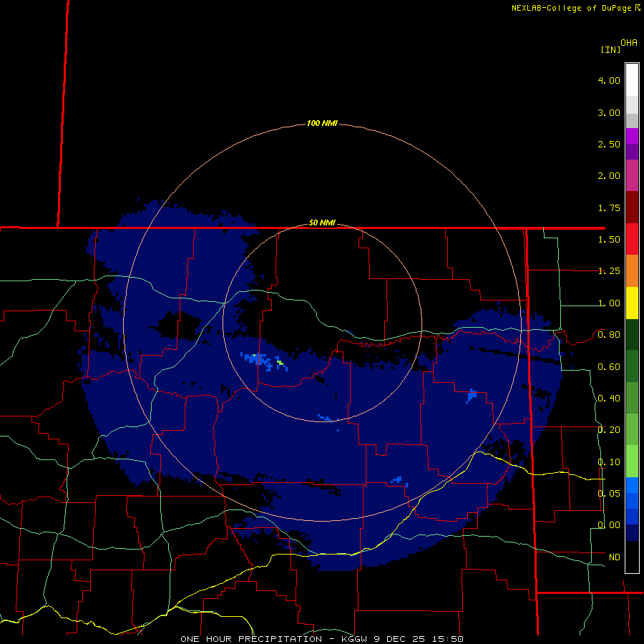The height and width of the screenshot is (644, 644).
Task: Select the darkest green swatch beside 0.80
Action: [632, 334]
